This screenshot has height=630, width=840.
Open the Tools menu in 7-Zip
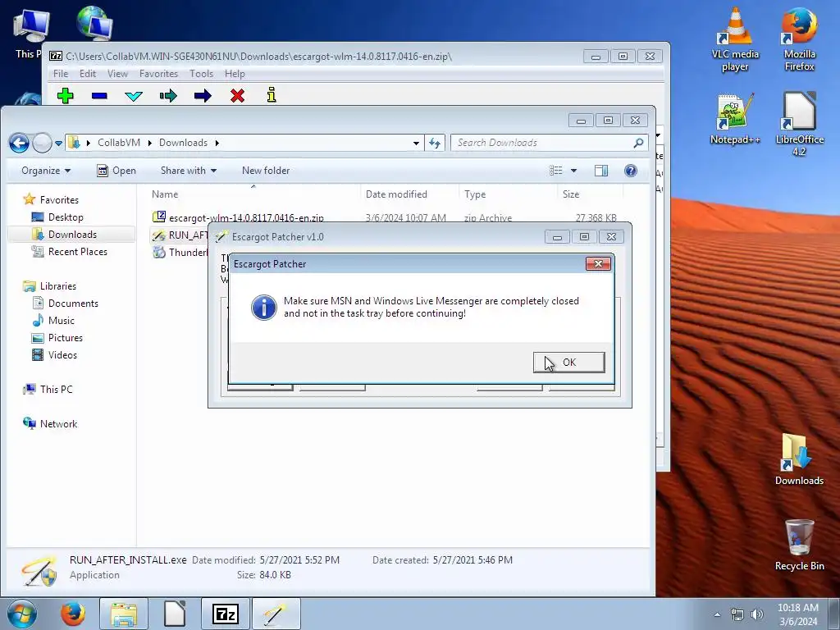(x=202, y=73)
